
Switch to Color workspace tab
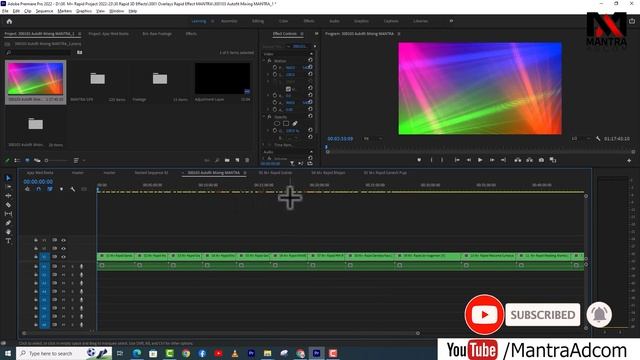coord(283,21)
